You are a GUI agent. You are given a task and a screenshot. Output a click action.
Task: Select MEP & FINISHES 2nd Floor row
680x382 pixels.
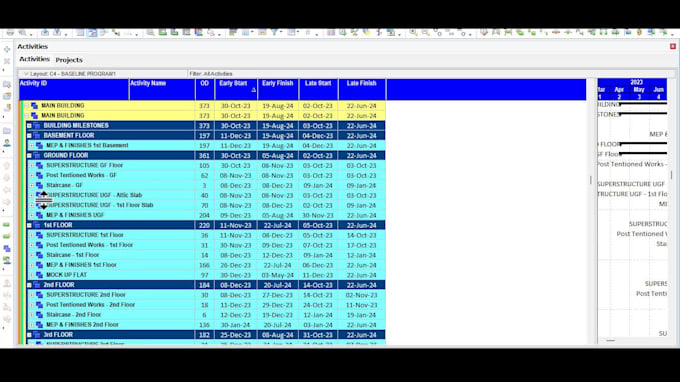[206, 325]
